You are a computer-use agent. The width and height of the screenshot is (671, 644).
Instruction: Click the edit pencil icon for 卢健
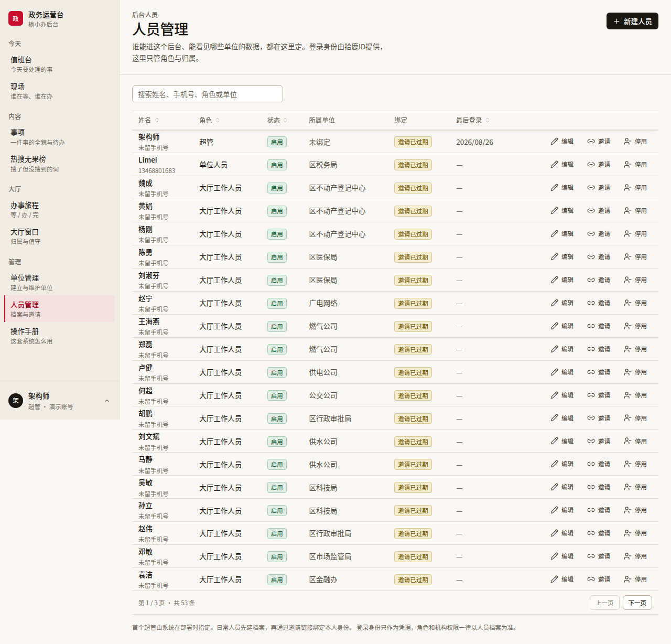point(554,372)
